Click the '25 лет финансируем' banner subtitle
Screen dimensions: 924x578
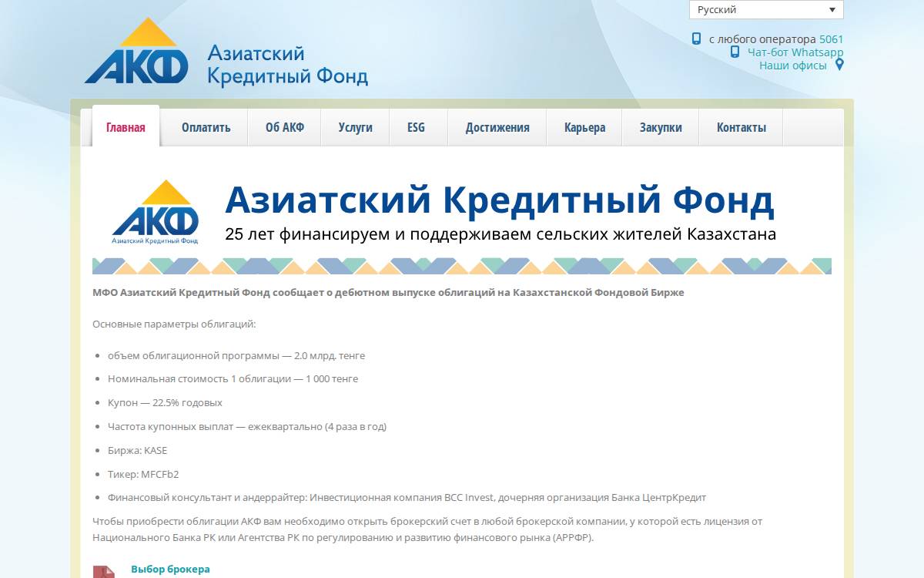[x=500, y=234]
